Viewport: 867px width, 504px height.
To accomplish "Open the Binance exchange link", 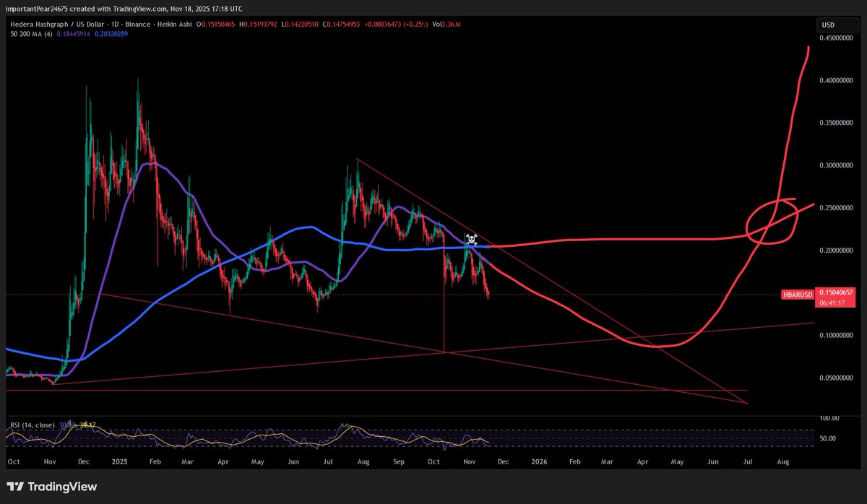I will (x=137, y=24).
